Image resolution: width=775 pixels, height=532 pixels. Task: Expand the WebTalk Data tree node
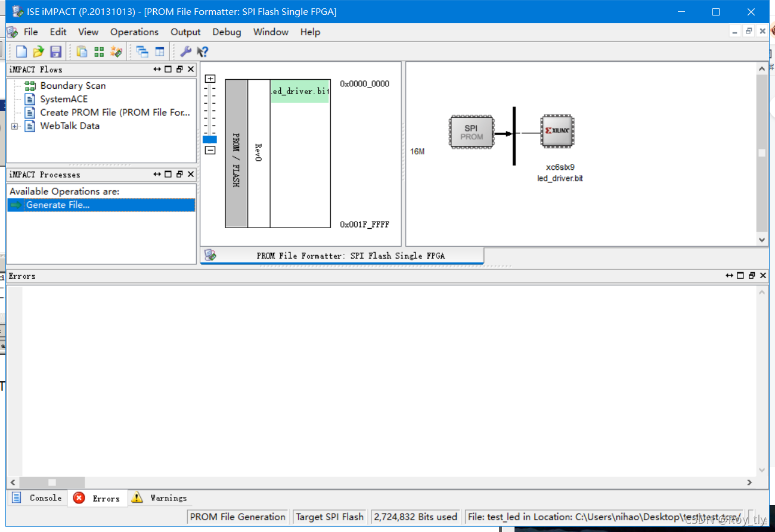tap(15, 126)
